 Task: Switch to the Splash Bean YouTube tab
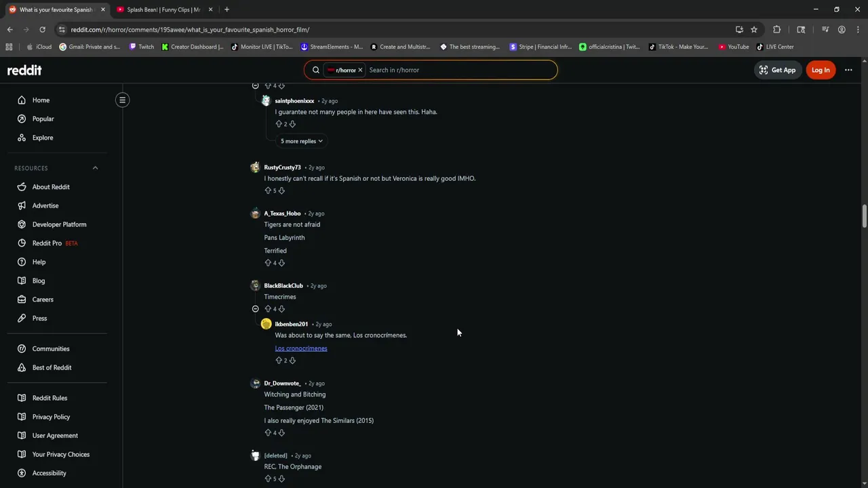coord(163,9)
